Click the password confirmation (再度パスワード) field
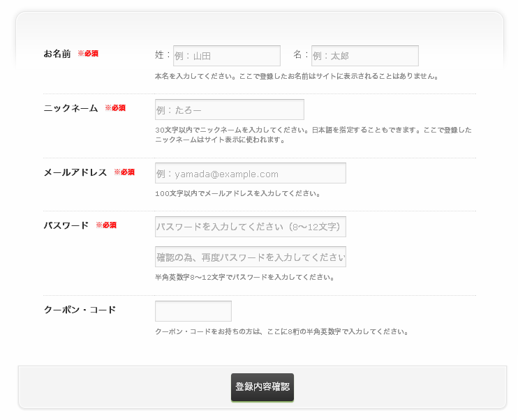This screenshot has height=420, width=518. click(x=250, y=257)
